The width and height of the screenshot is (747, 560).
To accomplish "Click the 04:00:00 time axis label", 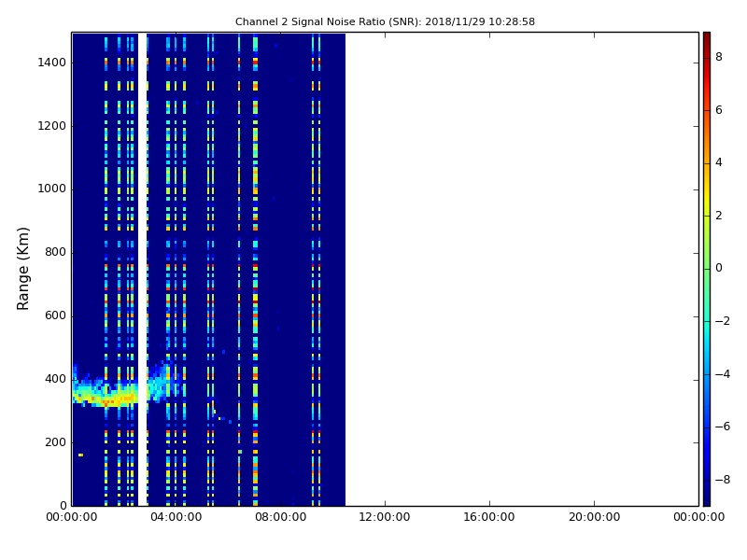I will pyautogui.click(x=176, y=517).
